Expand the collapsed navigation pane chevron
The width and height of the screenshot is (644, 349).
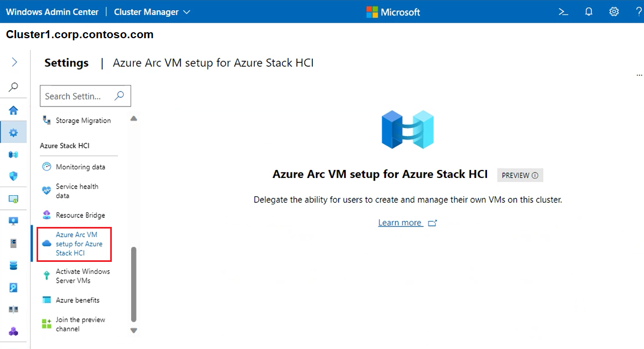(x=13, y=61)
